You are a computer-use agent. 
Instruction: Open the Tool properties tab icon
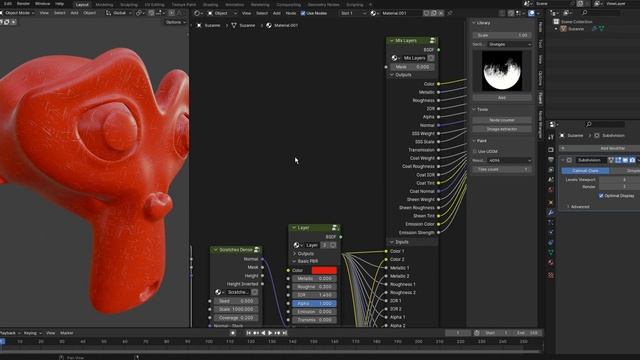[551, 138]
